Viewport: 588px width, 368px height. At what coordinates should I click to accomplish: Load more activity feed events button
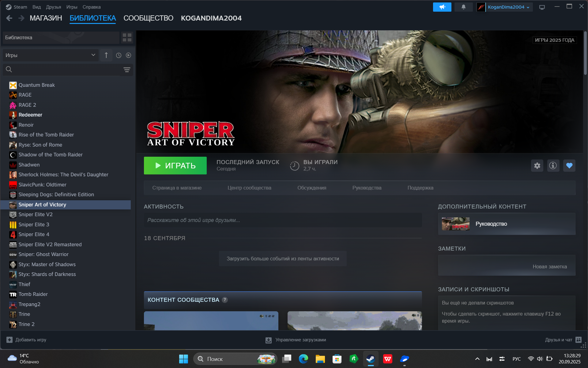[x=283, y=259]
